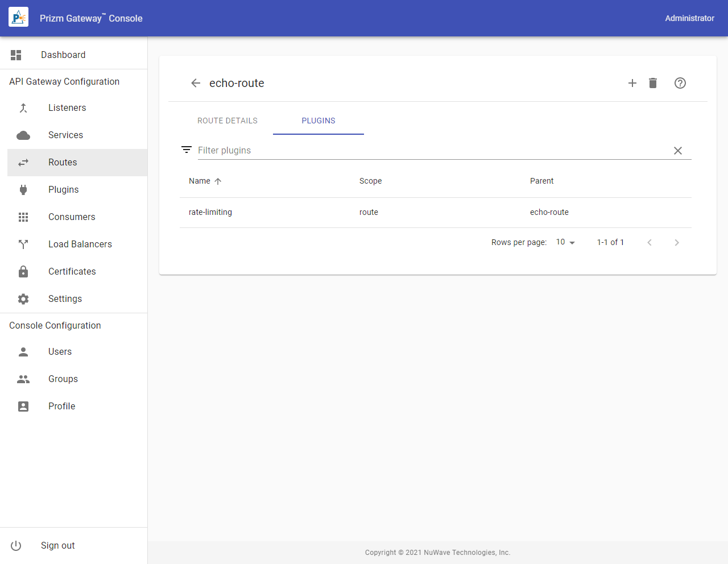Click the Prizm Gateway logo
This screenshot has height=564, width=728.
point(18,18)
